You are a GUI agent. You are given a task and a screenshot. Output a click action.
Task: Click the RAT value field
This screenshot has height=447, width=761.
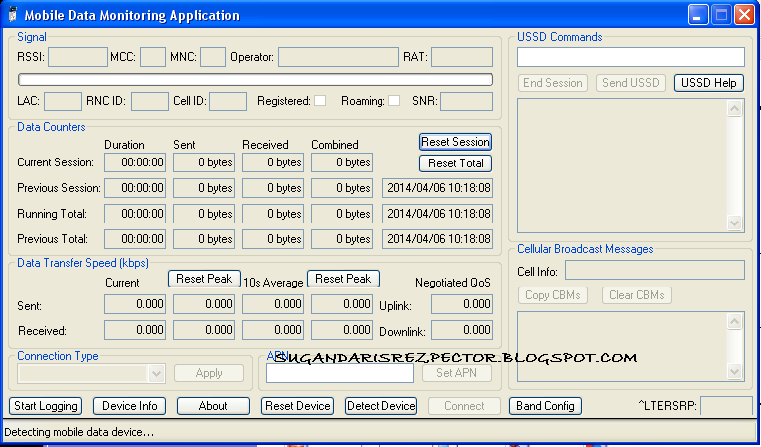(462, 57)
